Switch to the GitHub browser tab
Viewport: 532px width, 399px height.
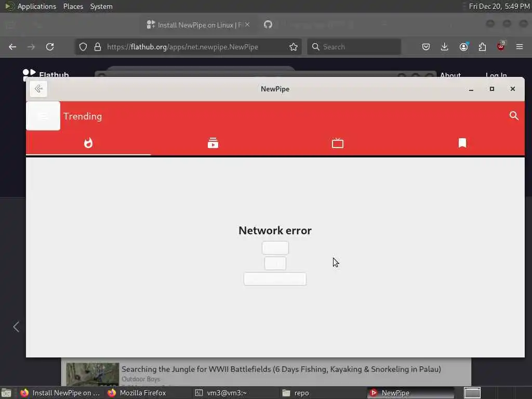pos(268,24)
